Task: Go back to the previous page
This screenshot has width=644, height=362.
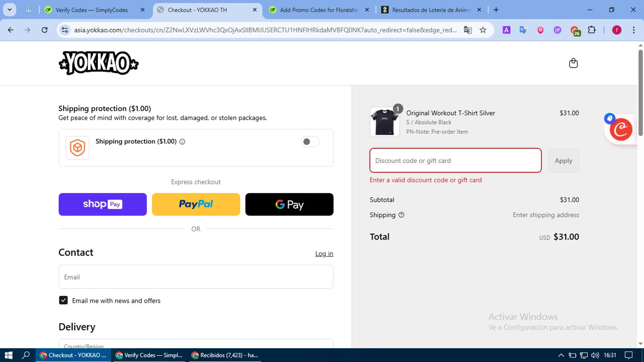Action: pyautogui.click(x=11, y=30)
